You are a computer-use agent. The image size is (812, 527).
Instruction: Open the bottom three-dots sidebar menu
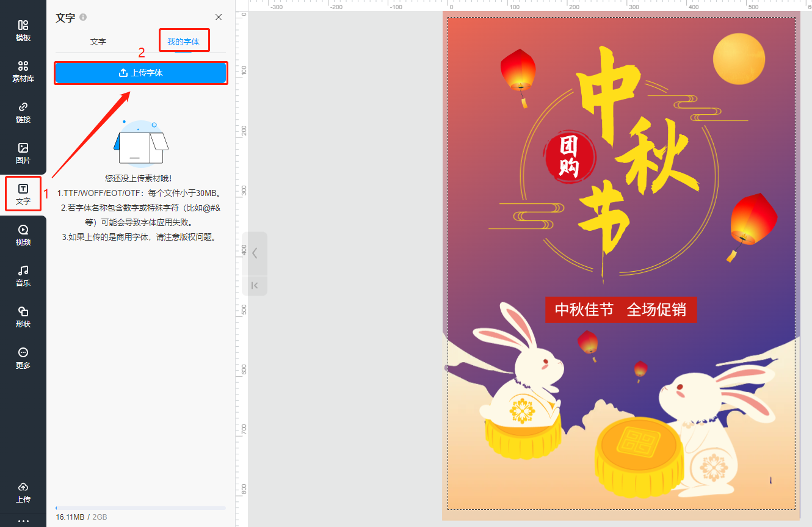click(x=23, y=521)
